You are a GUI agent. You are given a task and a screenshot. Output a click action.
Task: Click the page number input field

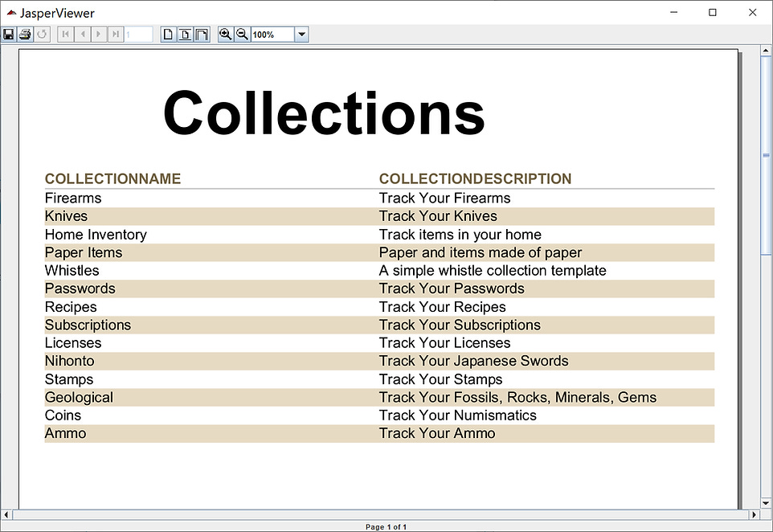138,35
